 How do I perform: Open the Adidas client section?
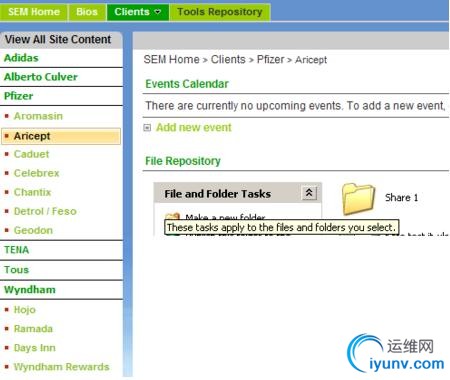coord(21,58)
